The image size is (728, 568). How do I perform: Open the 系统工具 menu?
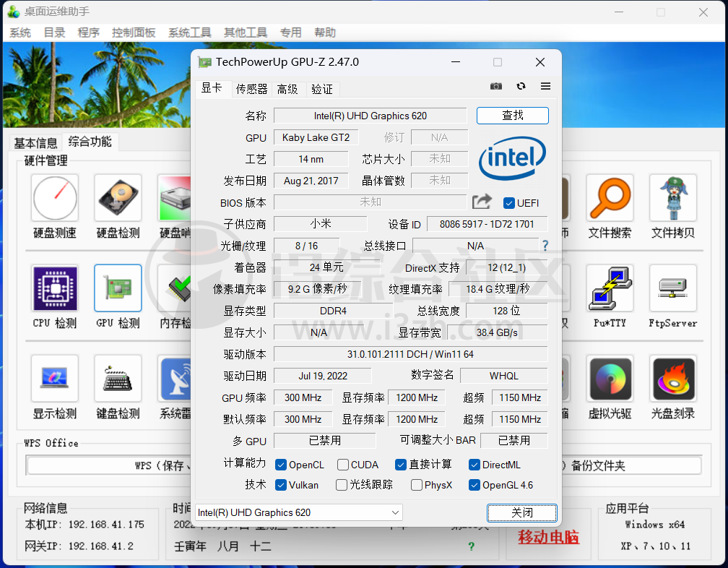click(x=189, y=33)
